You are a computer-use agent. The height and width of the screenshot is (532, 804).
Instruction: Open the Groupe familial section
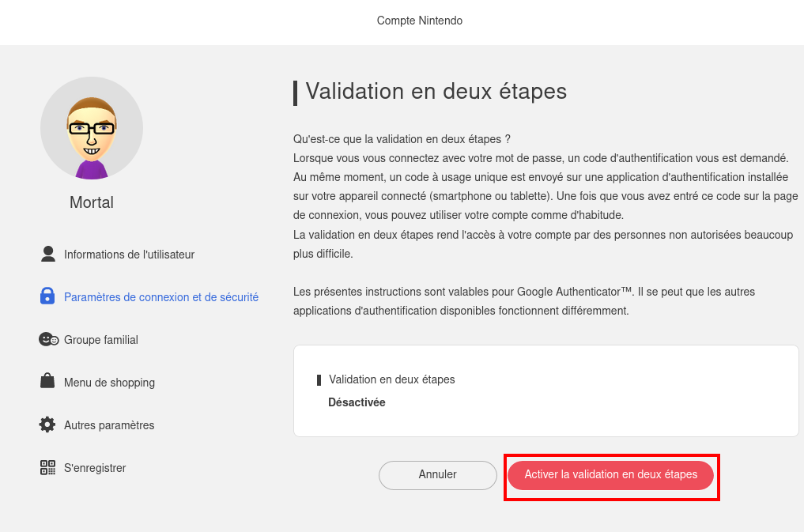click(x=101, y=340)
